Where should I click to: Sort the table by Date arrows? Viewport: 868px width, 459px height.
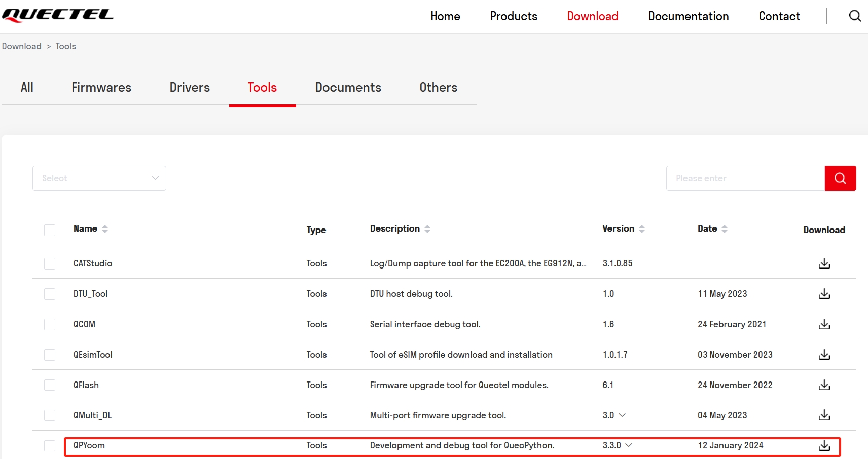coord(725,229)
